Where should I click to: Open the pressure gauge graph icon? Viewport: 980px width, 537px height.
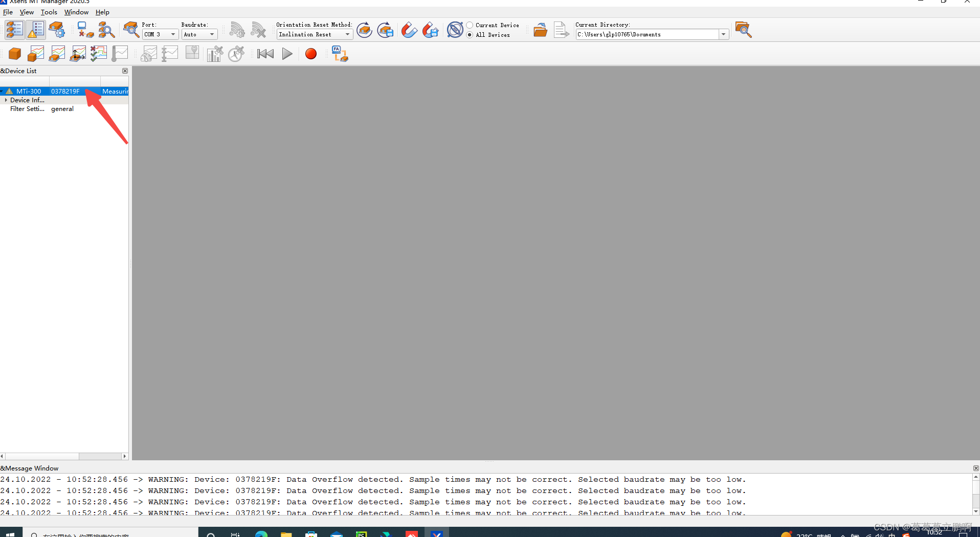click(x=149, y=54)
